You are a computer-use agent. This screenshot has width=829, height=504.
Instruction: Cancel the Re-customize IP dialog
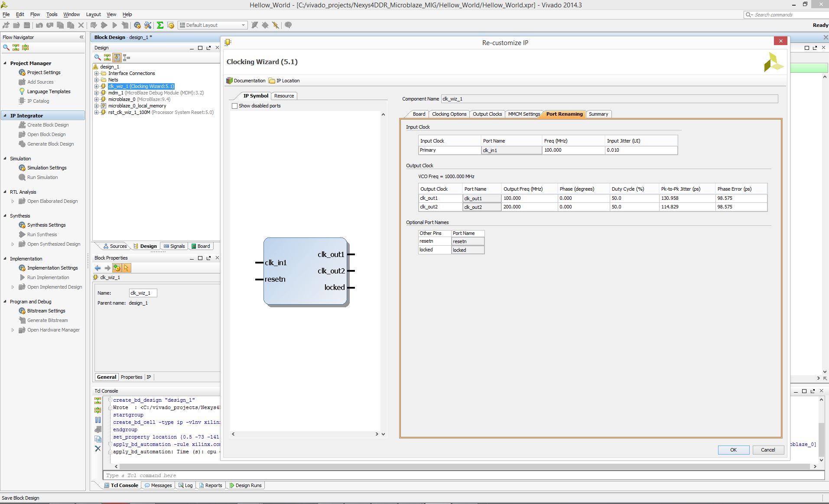pyautogui.click(x=768, y=450)
